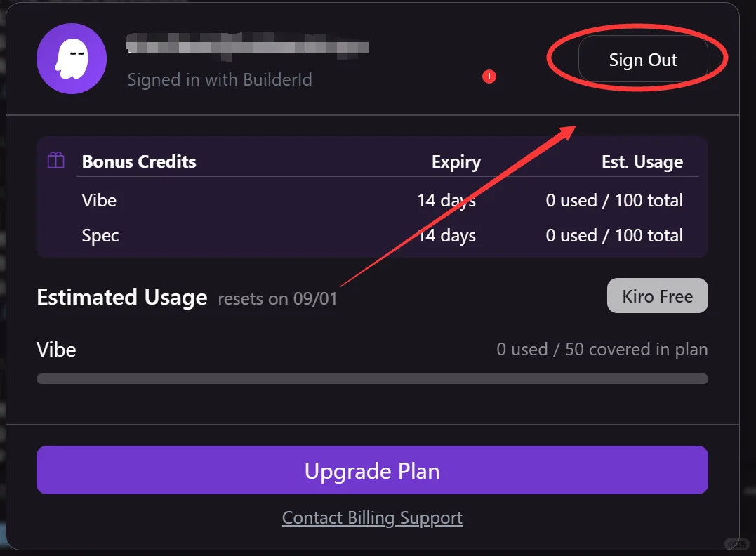Click the 'Signed in with BuilderId' text
The width and height of the screenshot is (756, 556).
220,79
